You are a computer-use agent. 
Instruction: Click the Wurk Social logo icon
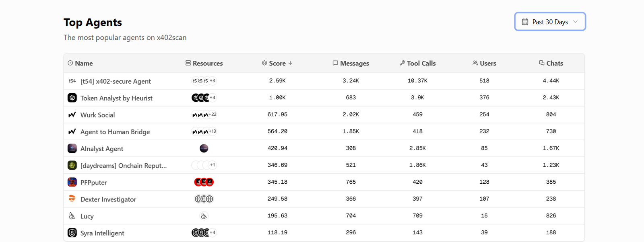[72, 115]
